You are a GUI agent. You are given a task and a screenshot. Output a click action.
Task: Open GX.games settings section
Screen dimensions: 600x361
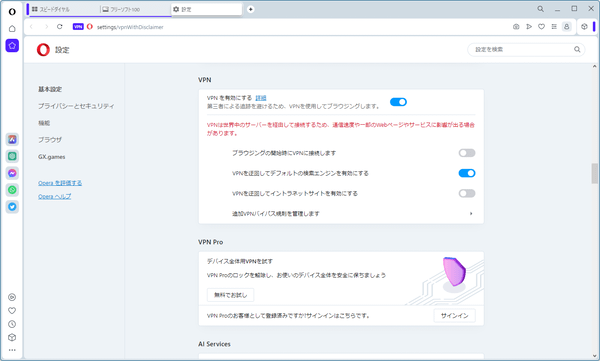point(52,157)
